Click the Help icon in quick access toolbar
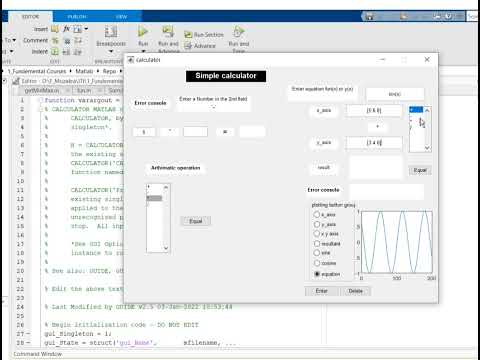The image size is (480, 360). point(449,16)
